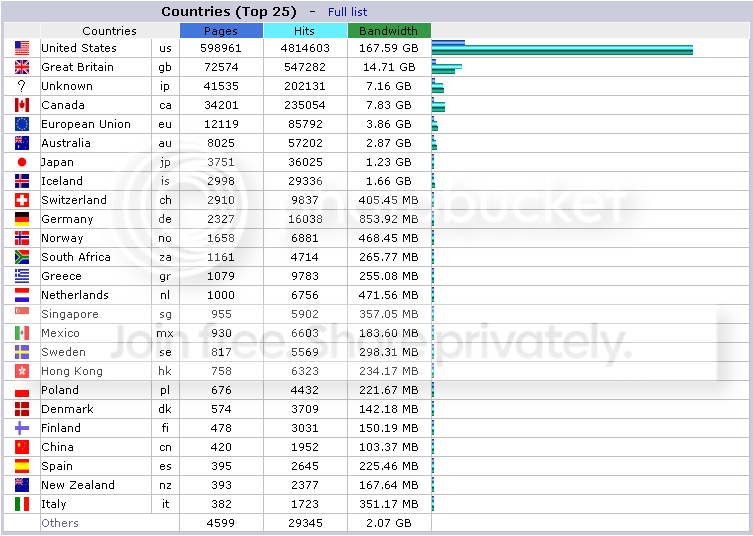Screen dimensions: 753x536
Task: Click the Mexico 'mx' country code
Action: coord(165,333)
